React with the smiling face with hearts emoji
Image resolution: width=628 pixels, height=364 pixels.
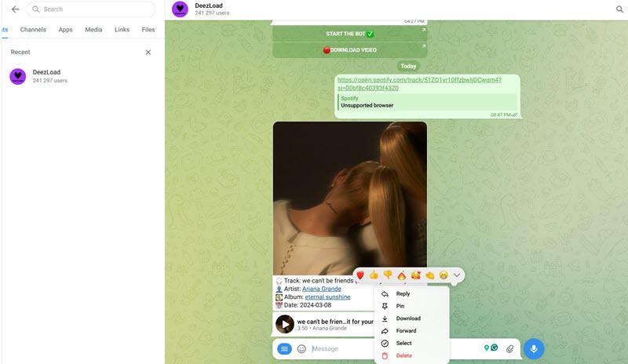point(416,275)
